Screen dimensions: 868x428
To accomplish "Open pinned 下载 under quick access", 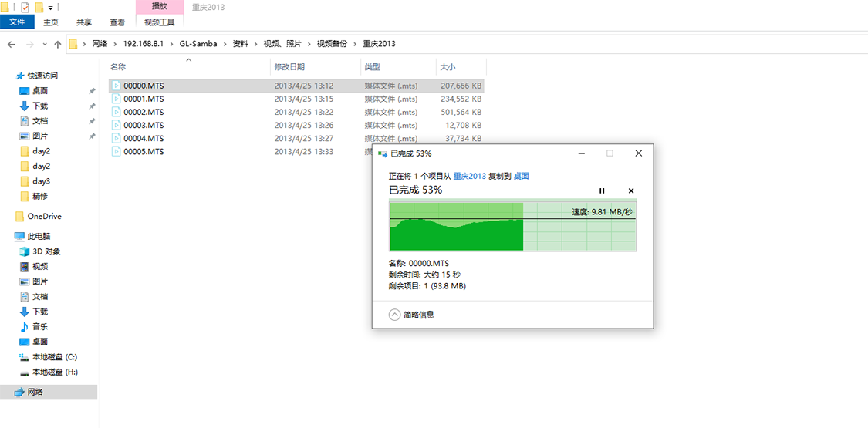I will pos(40,106).
